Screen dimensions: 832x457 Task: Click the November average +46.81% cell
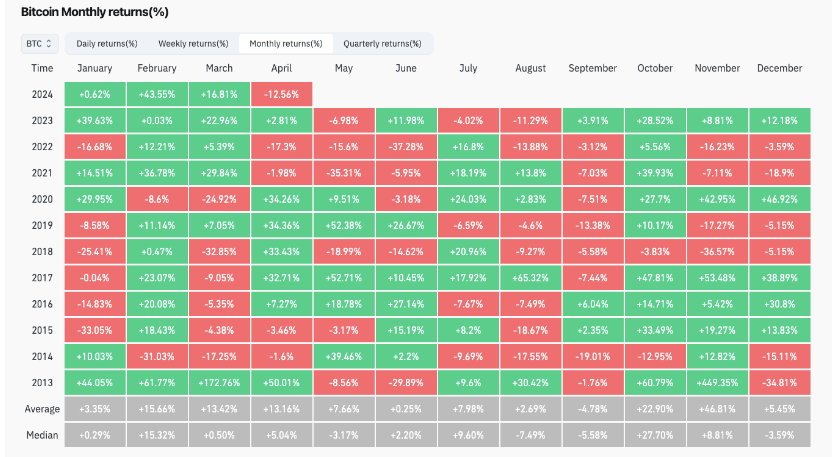[x=717, y=409]
